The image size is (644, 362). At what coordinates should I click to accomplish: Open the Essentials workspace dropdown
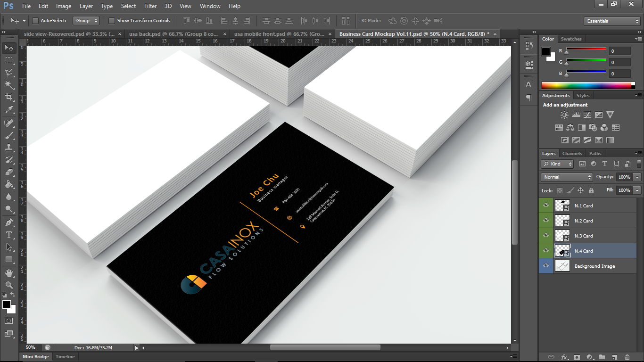[612, 21]
